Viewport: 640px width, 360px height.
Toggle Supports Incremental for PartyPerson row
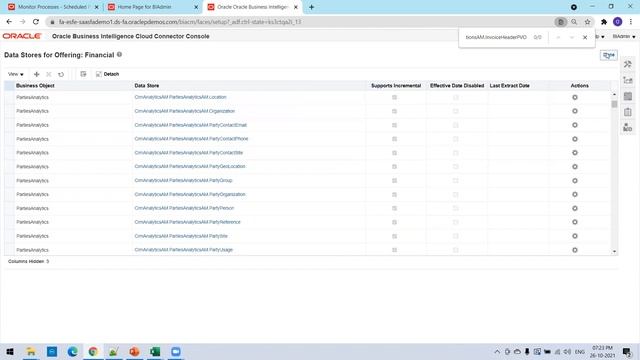pyautogui.click(x=394, y=208)
